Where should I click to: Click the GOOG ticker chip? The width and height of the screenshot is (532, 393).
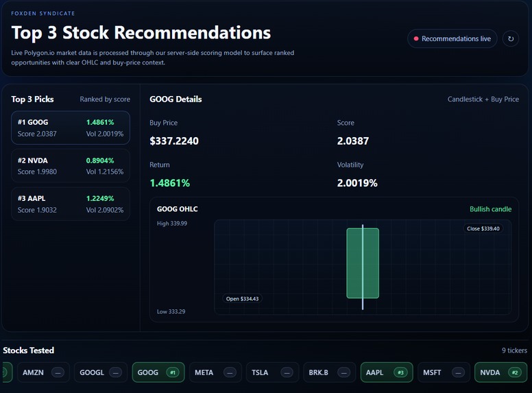pos(158,372)
